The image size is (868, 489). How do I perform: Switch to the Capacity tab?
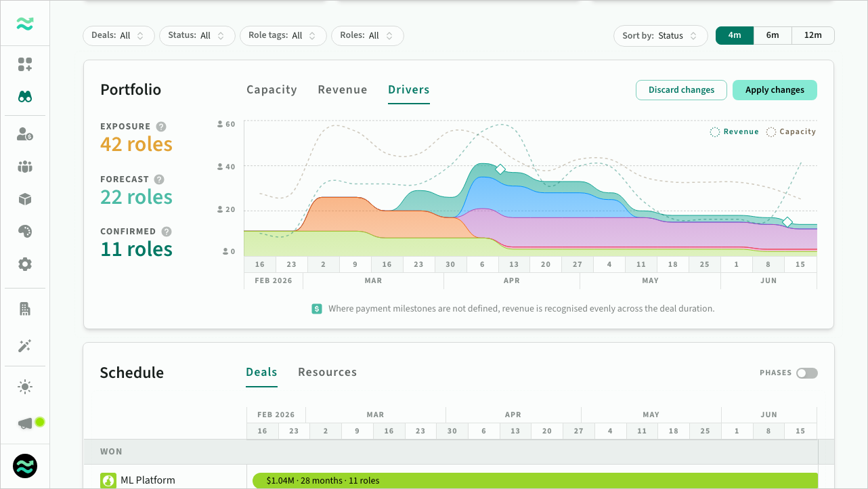coord(272,90)
